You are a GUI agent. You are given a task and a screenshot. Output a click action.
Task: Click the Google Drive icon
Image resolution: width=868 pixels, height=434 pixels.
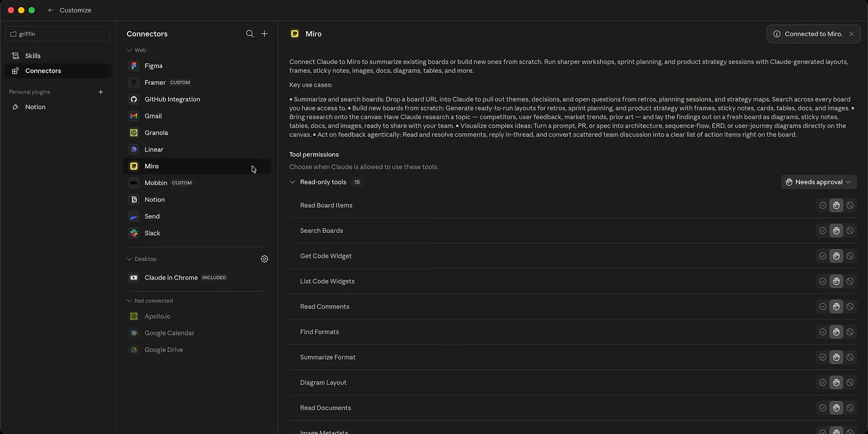pos(134,350)
